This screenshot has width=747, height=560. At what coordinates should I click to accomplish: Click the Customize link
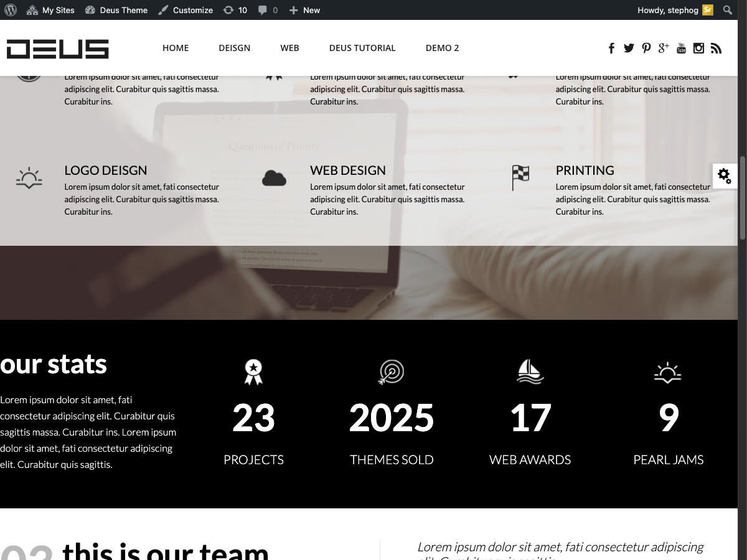(186, 10)
